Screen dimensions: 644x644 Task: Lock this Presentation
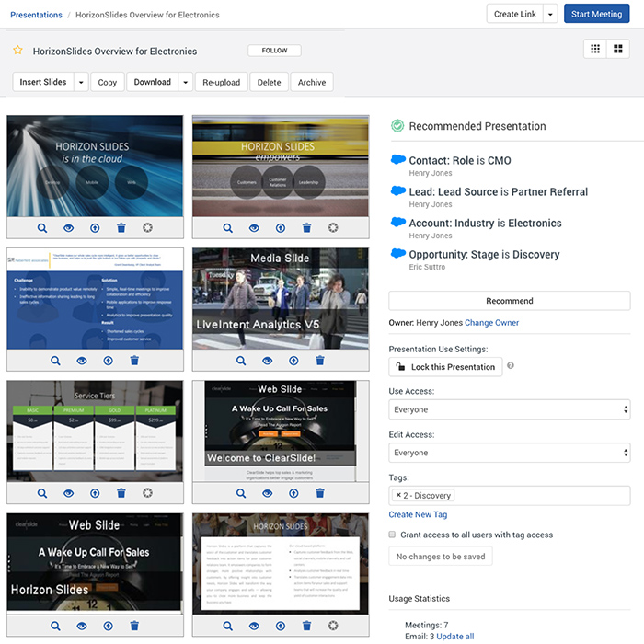tap(445, 367)
